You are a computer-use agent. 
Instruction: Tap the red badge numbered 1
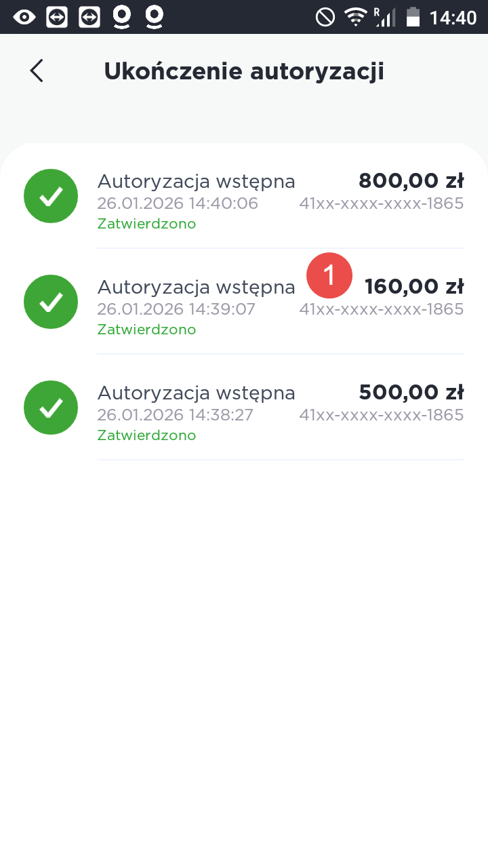tap(329, 275)
